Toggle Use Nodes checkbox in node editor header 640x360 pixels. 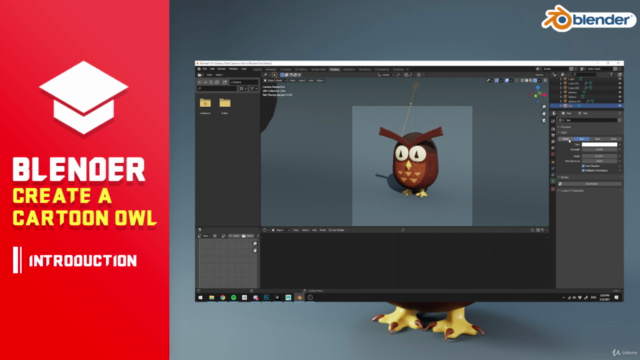coord(330,230)
